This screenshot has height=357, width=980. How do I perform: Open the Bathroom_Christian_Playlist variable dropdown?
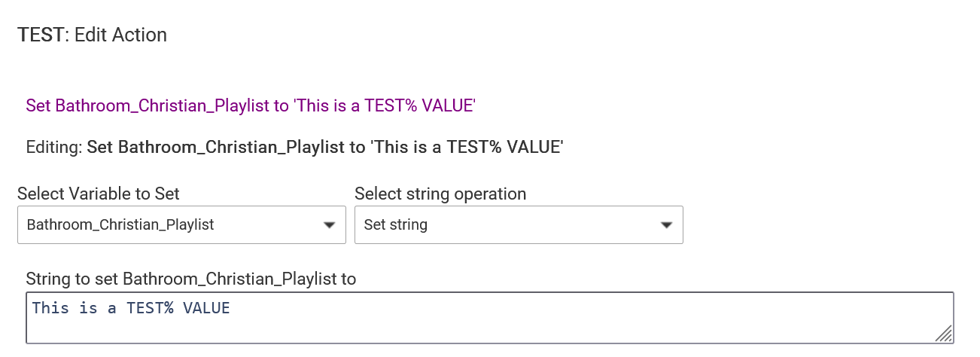click(x=181, y=225)
